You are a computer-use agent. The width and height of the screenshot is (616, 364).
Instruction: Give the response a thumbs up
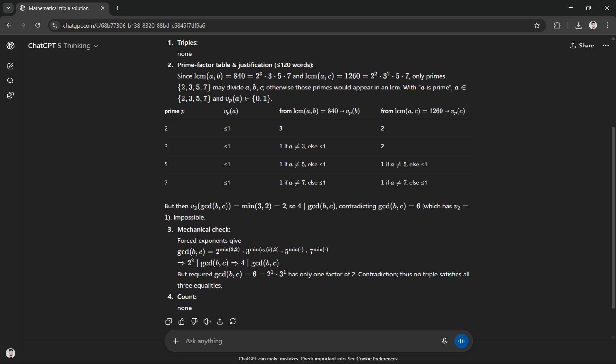(x=182, y=321)
